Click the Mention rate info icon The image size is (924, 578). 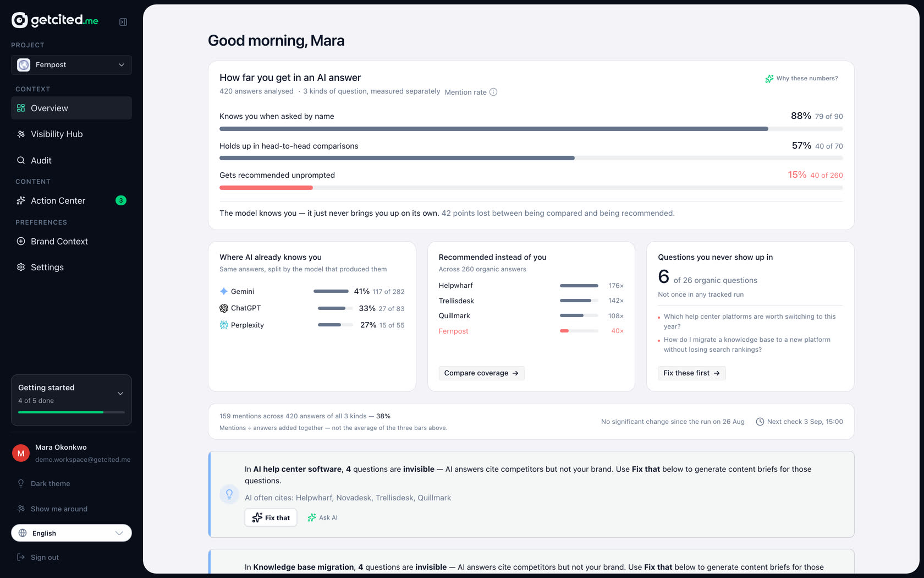coord(493,92)
